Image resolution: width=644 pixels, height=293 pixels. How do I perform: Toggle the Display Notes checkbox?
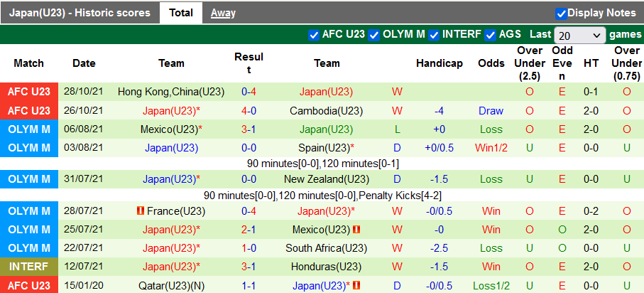561,13
